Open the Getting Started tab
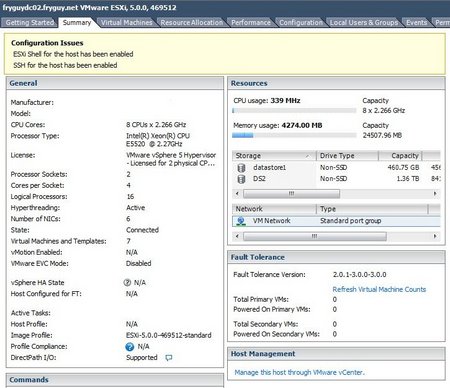 pyautogui.click(x=30, y=22)
